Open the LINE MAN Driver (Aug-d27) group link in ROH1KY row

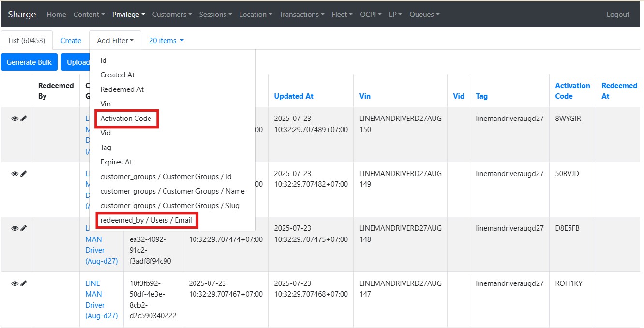click(x=101, y=299)
